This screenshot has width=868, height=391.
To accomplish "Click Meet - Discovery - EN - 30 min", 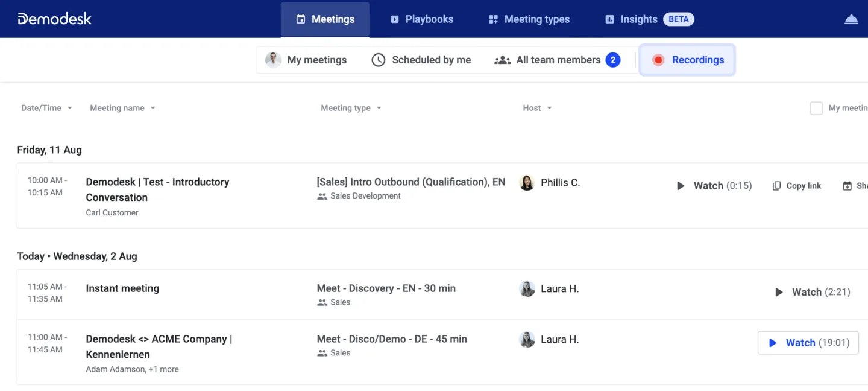I will (x=386, y=288).
